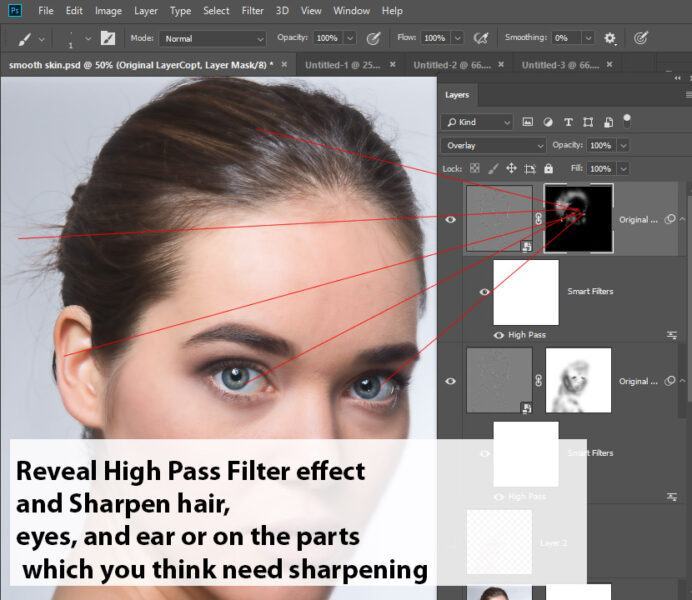Open top High Pass blending options icon
Screen dimensions: 692x600
(672, 335)
